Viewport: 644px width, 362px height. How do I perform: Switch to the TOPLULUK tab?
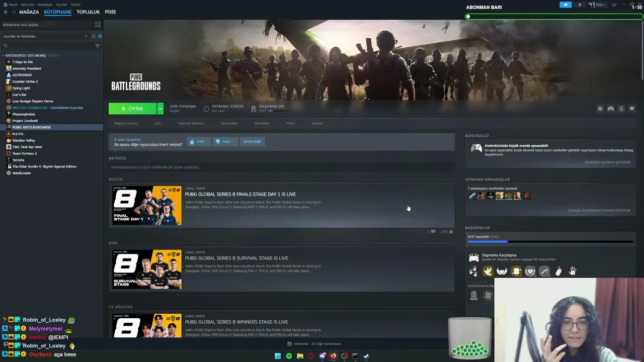pyautogui.click(x=88, y=12)
